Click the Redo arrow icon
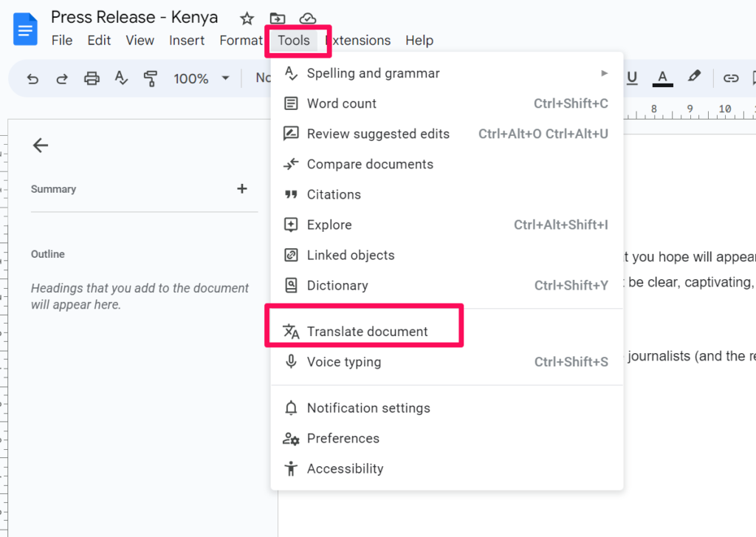The image size is (756, 537). [x=62, y=78]
